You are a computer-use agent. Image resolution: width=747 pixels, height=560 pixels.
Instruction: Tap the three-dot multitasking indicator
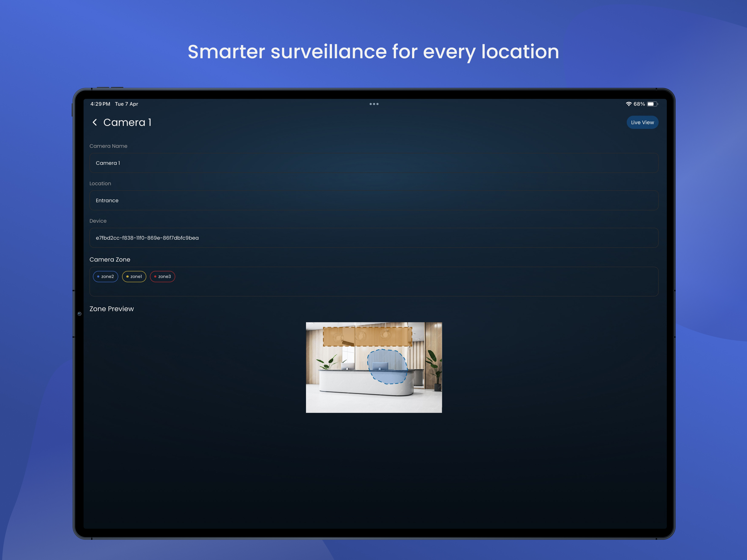[x=374, y=104]
